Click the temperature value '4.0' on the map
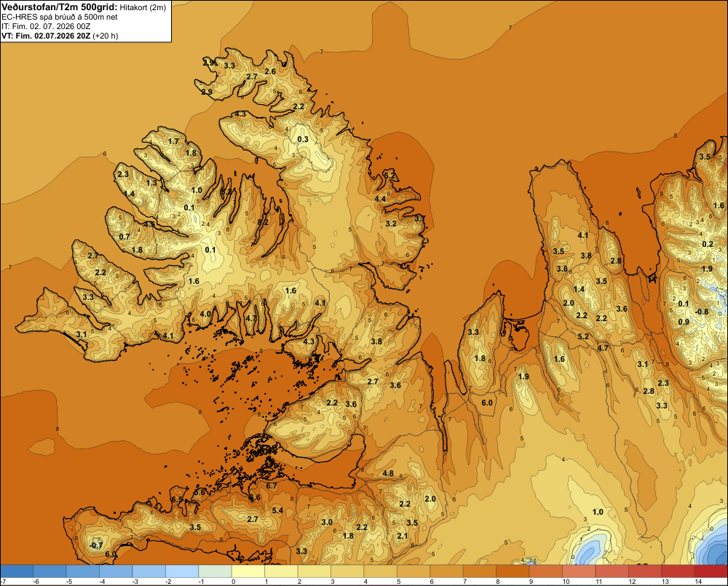 pos(205,314)
